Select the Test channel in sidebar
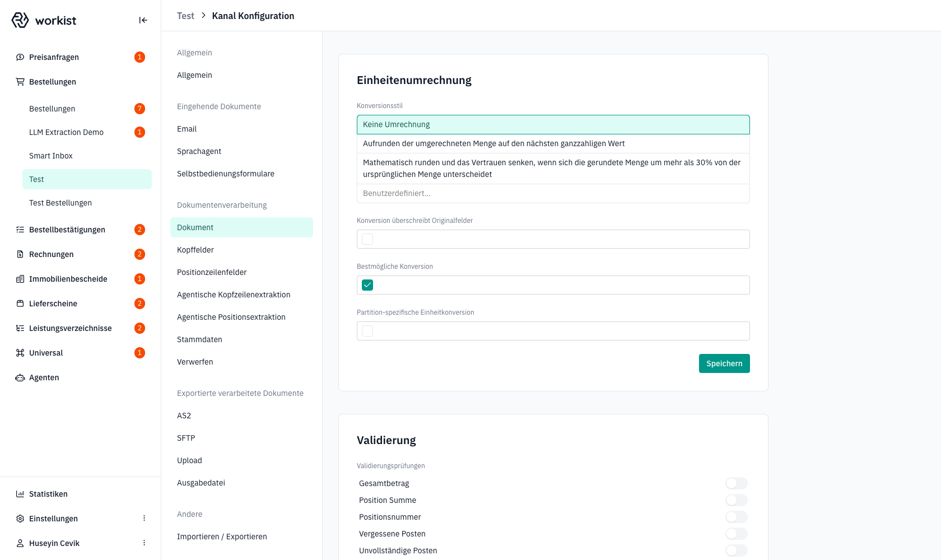The height and width of the screenshot is (560, 941). [87, 179]
